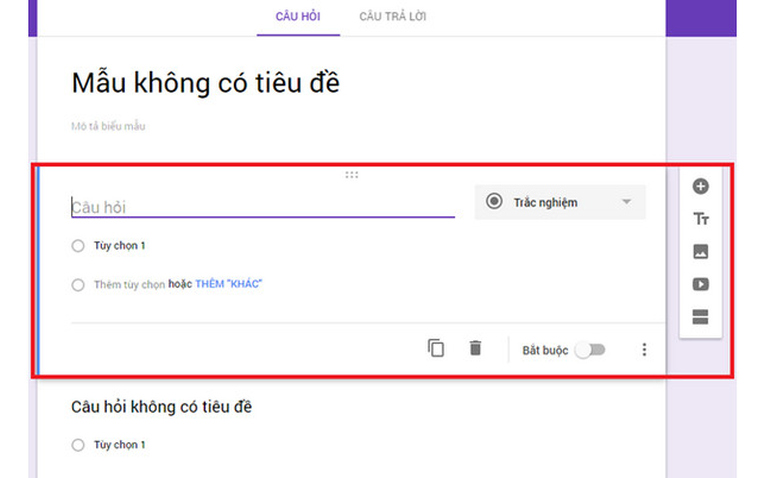Click the form title Mẫu không có tiêu đề
The width and height of the screenshot is (765, 478).
click(x=205, y=82)
